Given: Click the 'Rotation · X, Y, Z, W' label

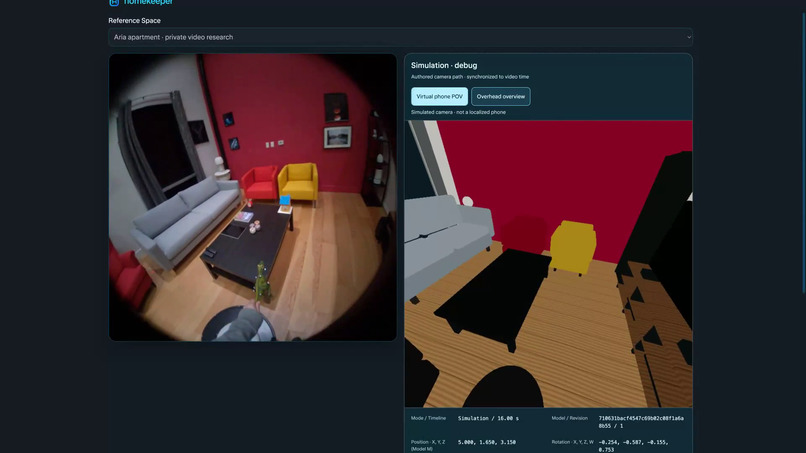Looking at the screenshot, I should [x=573, y=442].
